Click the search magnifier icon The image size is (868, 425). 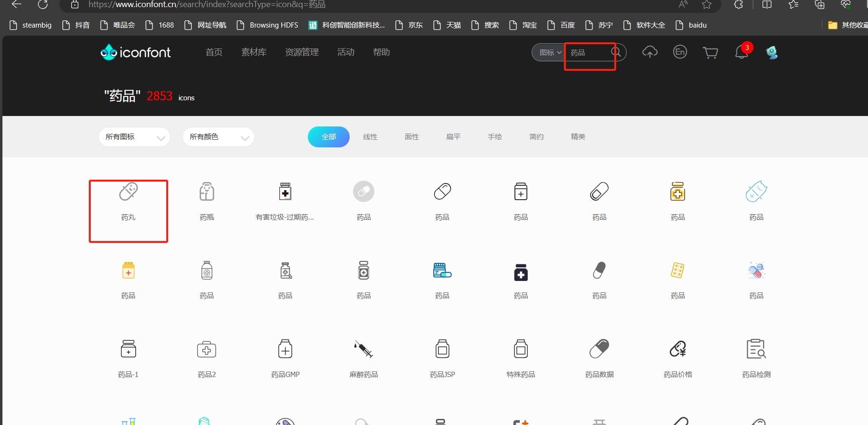tap(616, 52)
